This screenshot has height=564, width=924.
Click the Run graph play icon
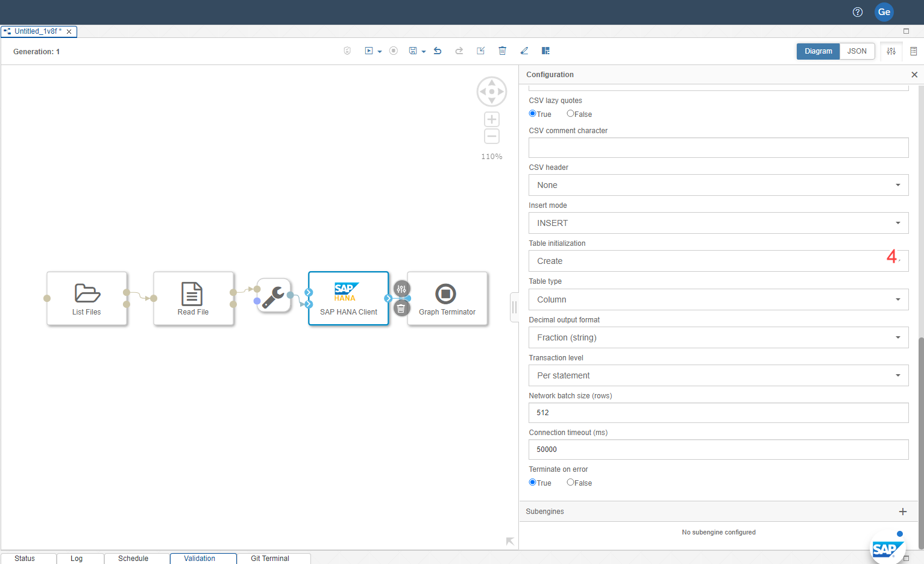368,51
